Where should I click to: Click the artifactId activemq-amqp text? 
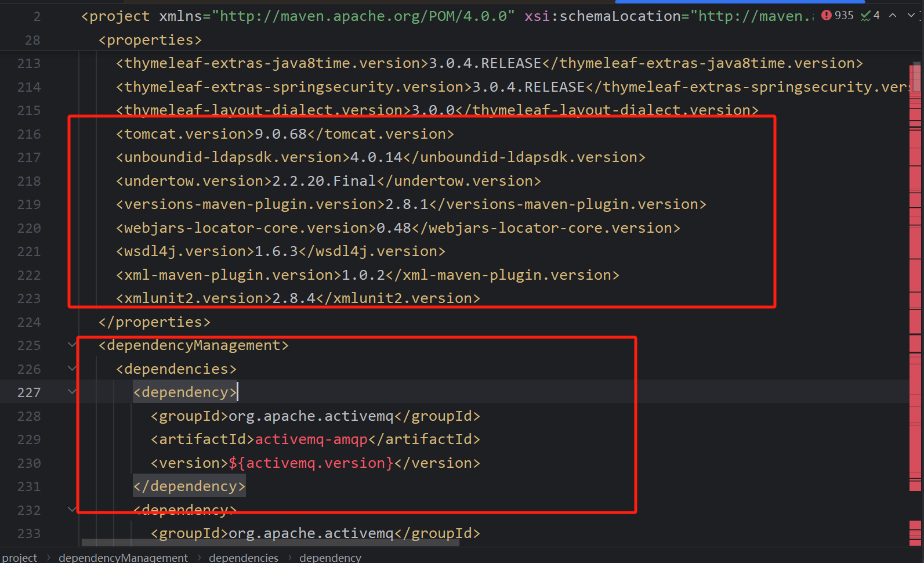311,439
